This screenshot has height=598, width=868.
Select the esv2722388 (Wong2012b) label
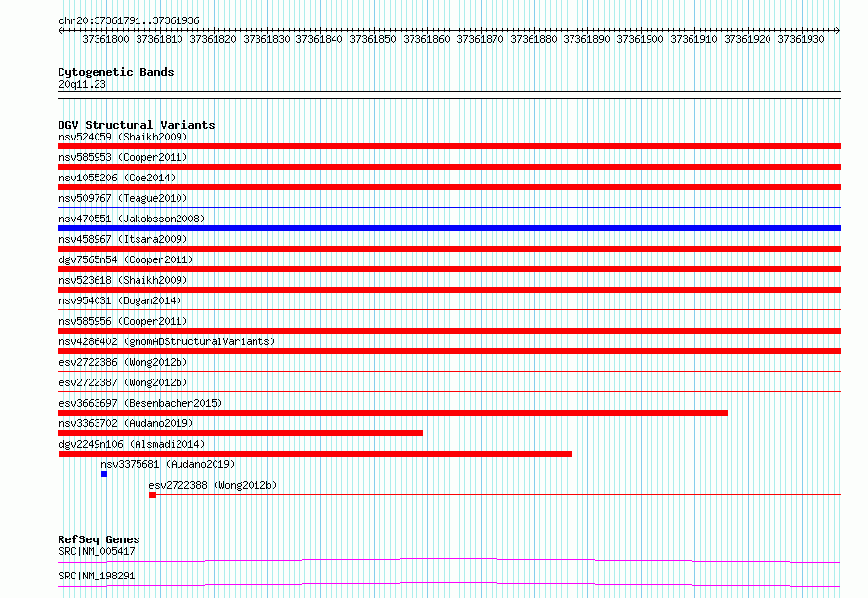[x=213, y=485]
